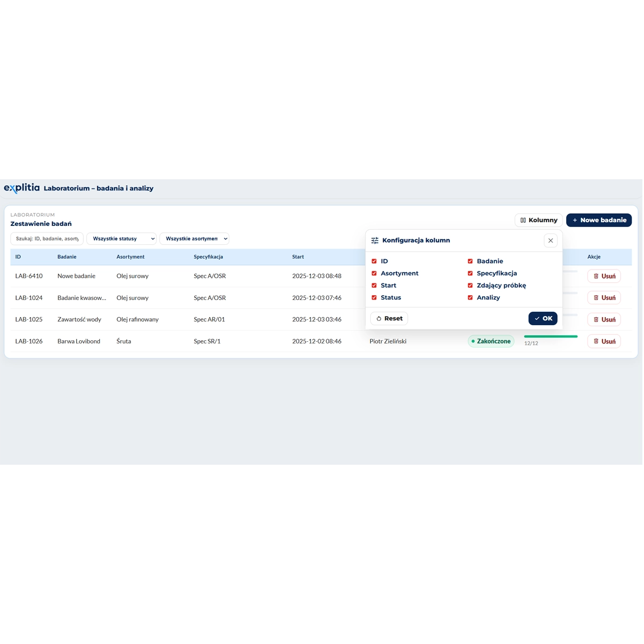
Task: Expand the Wszystkie asortymenty dropdown
Action: point(194,239)
